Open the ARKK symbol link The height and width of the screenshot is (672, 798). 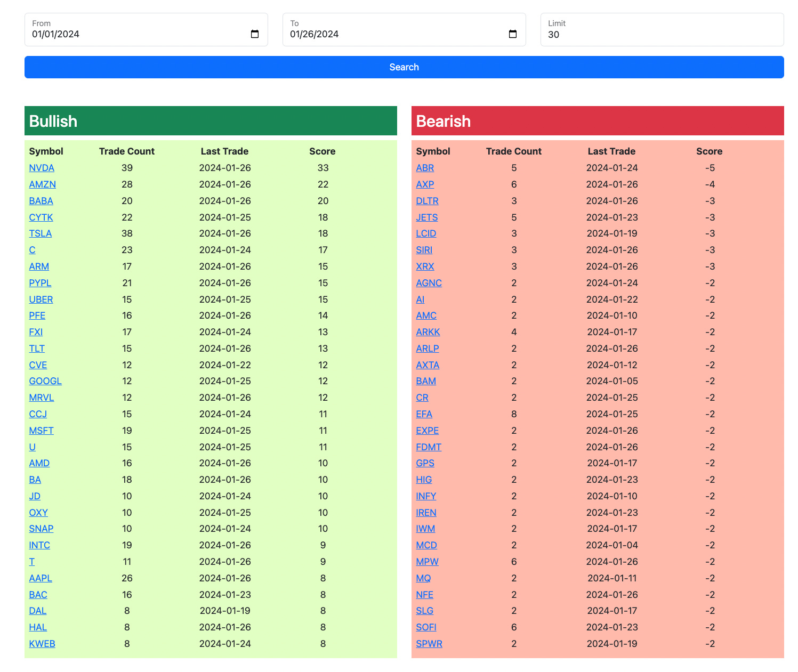[428, 332]
